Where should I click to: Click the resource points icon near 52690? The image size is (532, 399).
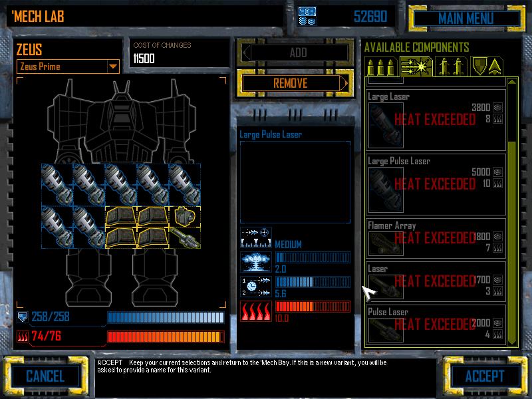coord(307,16)
